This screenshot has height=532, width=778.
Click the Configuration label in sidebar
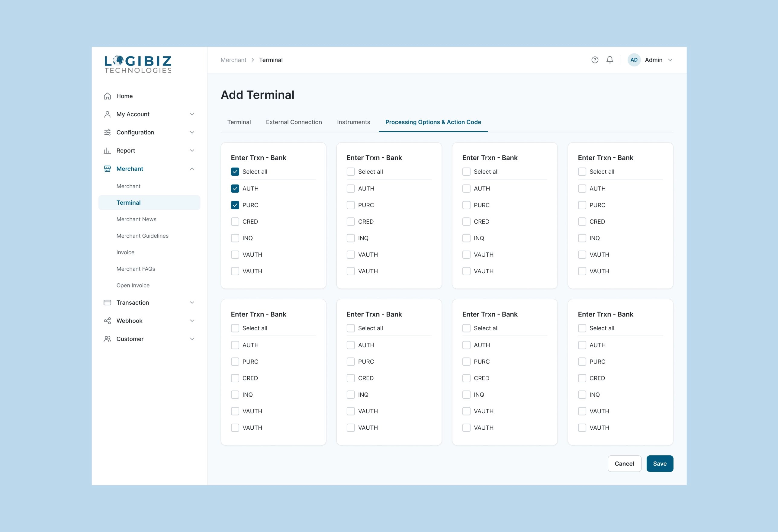pyautogui.click(x=135, y=133)
